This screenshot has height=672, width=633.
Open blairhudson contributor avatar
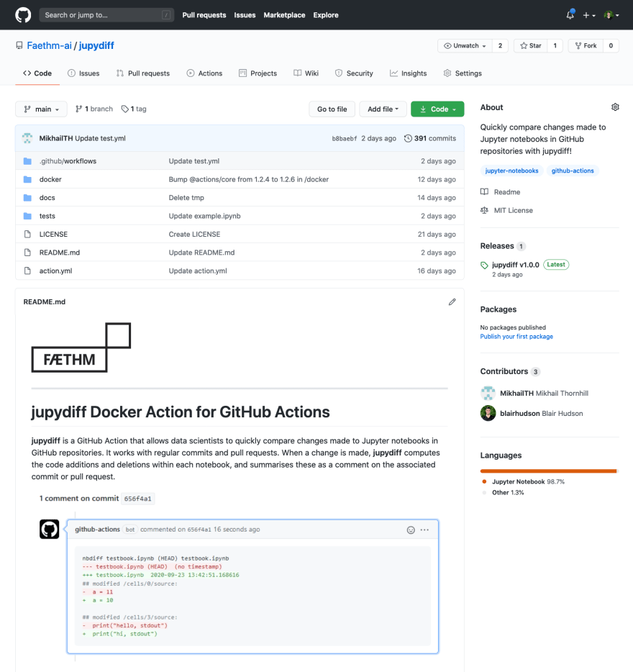[x=488, y=414]
